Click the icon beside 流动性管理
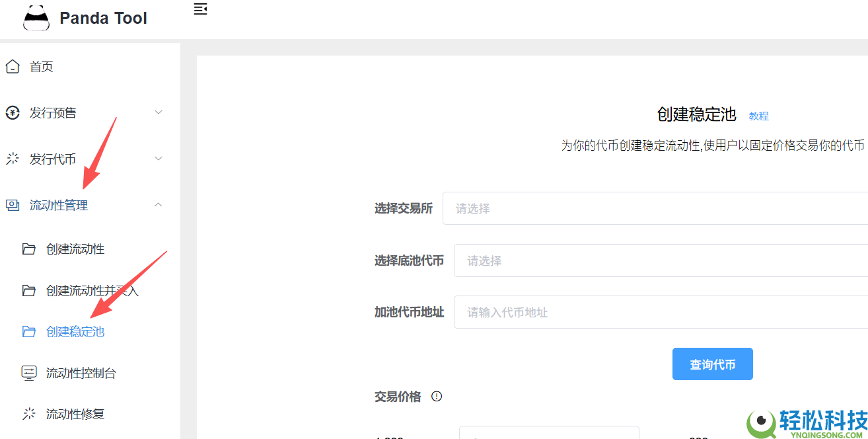 point(13,206)
